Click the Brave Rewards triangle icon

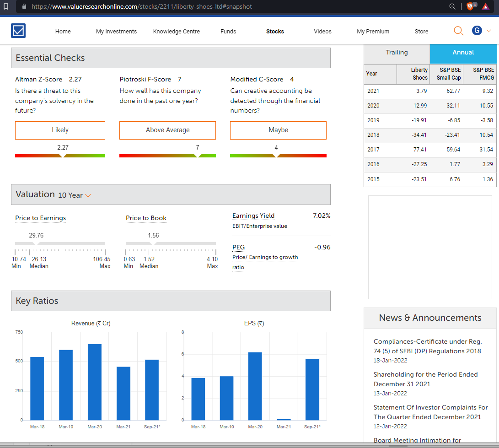[x=486, y=6]
